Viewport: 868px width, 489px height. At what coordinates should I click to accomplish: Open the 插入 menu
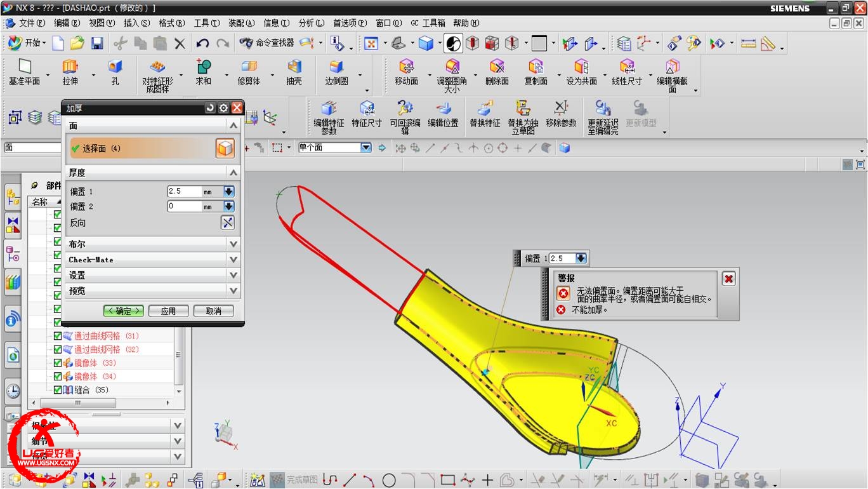[x=136, y=23]
